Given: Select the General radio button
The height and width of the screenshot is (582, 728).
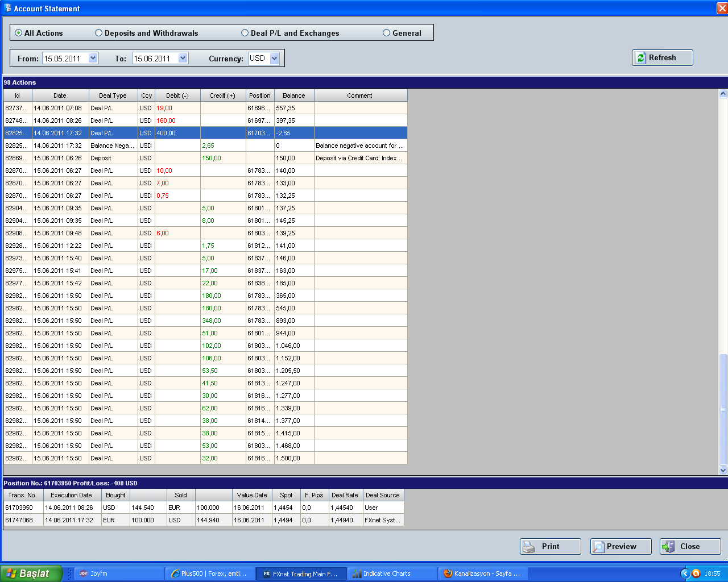Looking at the screenshot, I should [x=387, y=33].
